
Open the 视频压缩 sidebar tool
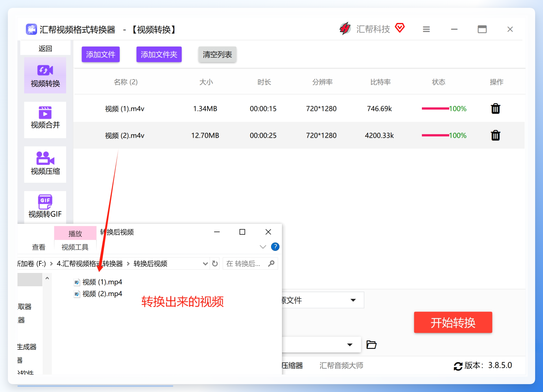pos(45,164)
